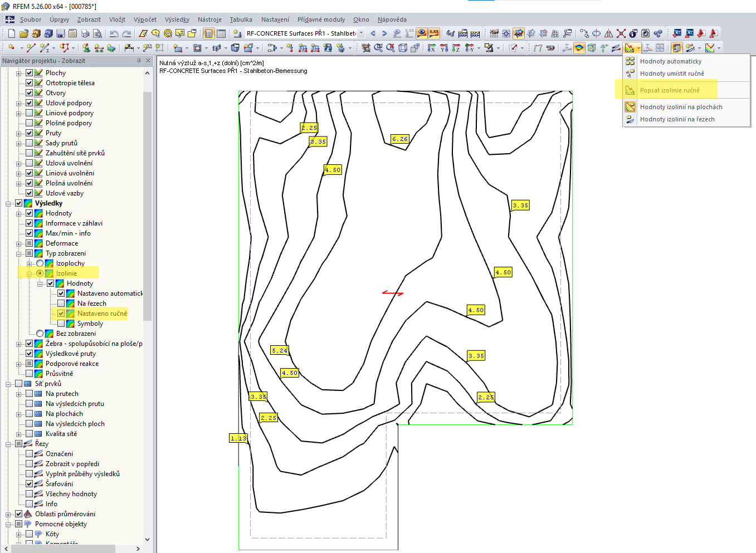Screen dimensions: 756x553
Task: Open the Soubor menu
Action: click(31, 19)
